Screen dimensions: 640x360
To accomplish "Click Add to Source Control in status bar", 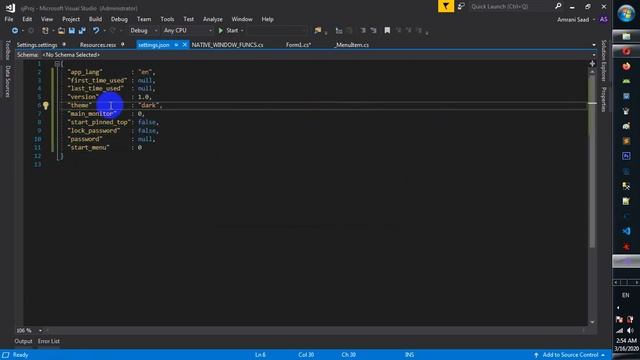I will [x=570, y=355].
